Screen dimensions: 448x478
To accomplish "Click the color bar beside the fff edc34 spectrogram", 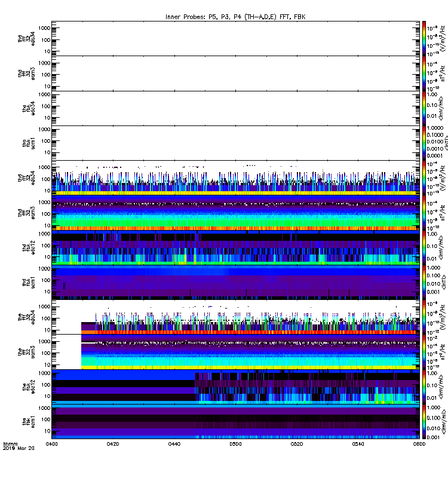I will 424,317.
